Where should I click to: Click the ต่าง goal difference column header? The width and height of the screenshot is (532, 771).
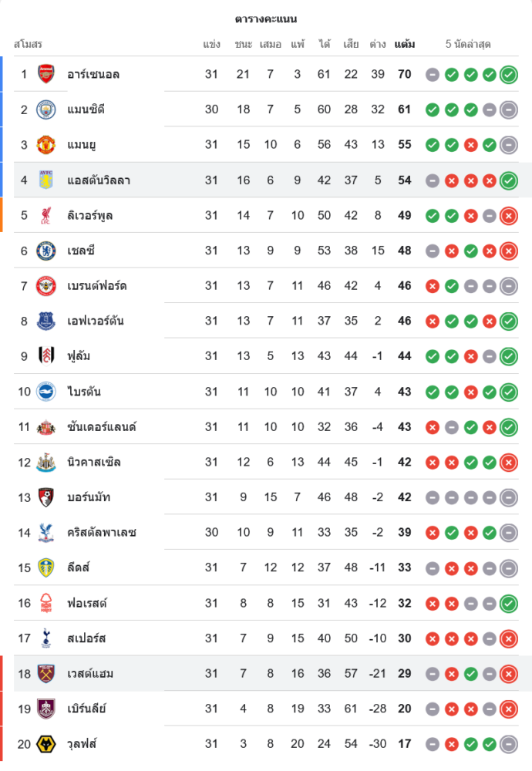[377, 44]
